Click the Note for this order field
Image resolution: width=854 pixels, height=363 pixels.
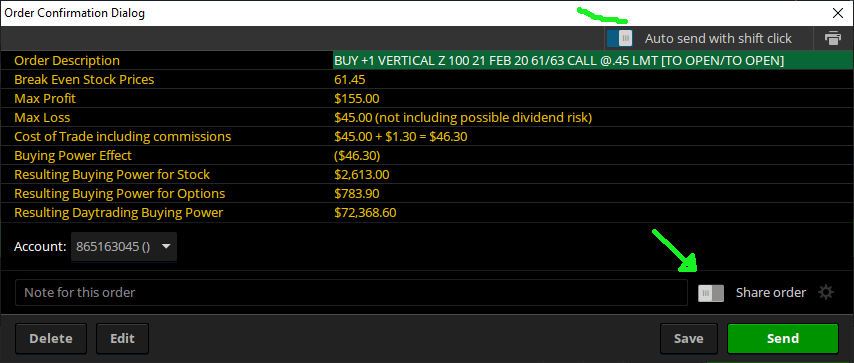pos(351,293)
